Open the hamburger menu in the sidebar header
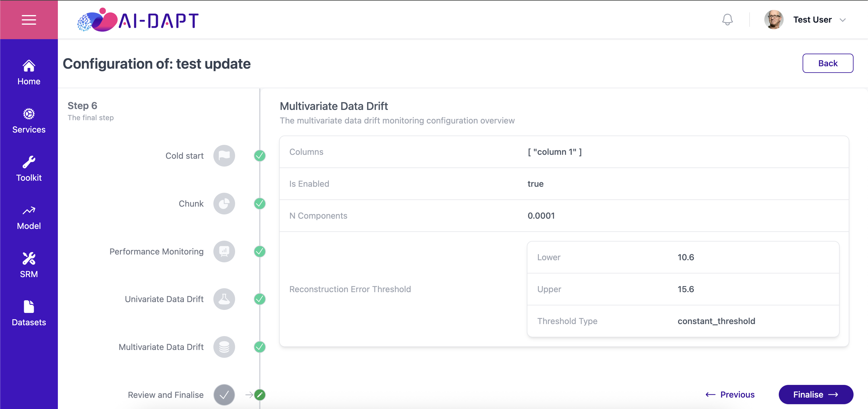 (29, 20)
